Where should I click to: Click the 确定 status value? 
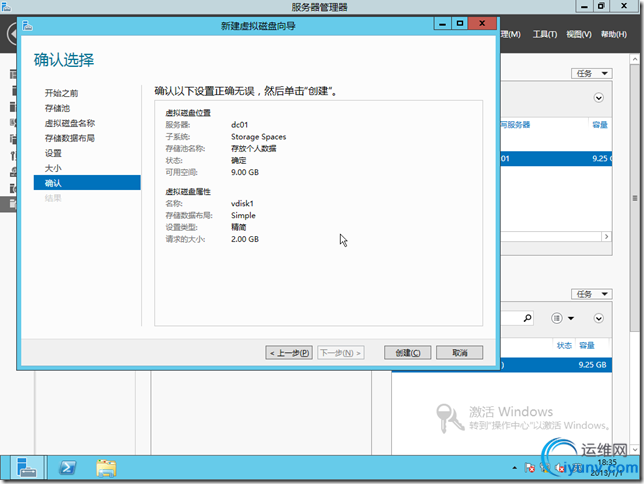(x=239, y=161)
